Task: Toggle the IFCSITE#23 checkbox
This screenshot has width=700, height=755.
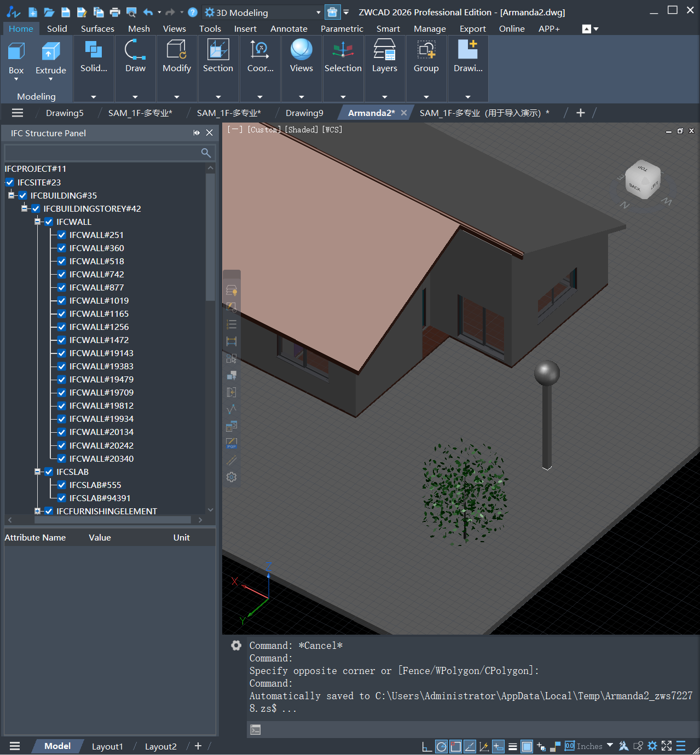Action: [10, 183]
